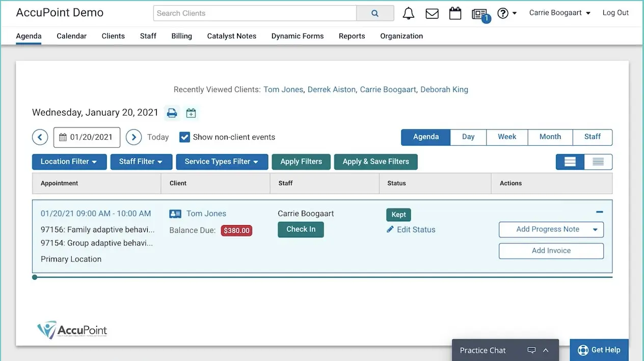Screen dimensions: 644x361
Task: Click the Check In button
Action: pyautogui.click(x=301, y=229)
